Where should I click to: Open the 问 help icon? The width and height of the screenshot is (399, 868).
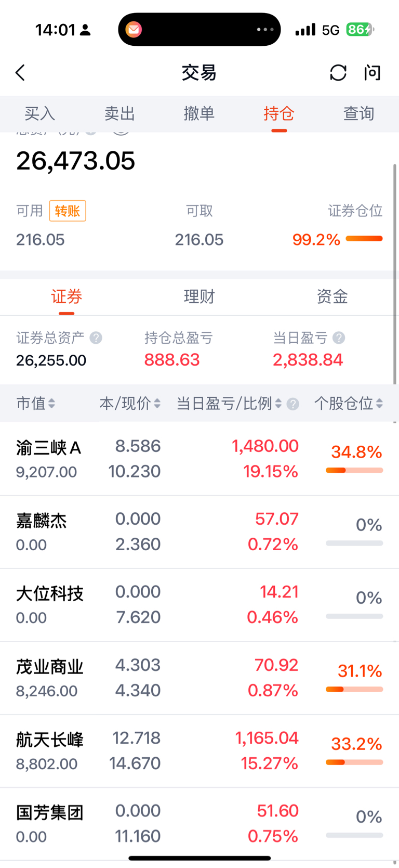coord(372,73)
